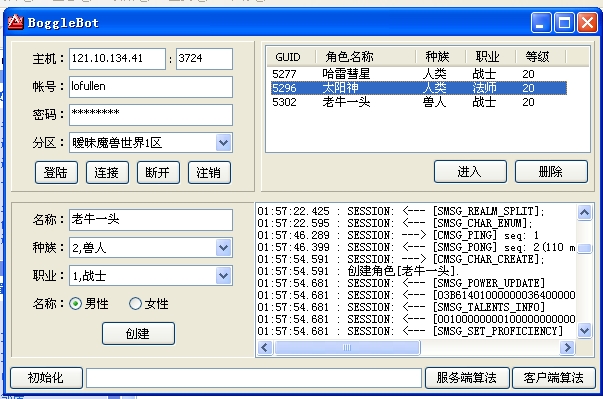The height and width of the screenshot is (399, 603).
Task: Click the log scroll down arrow
Action: pos(585,330)
